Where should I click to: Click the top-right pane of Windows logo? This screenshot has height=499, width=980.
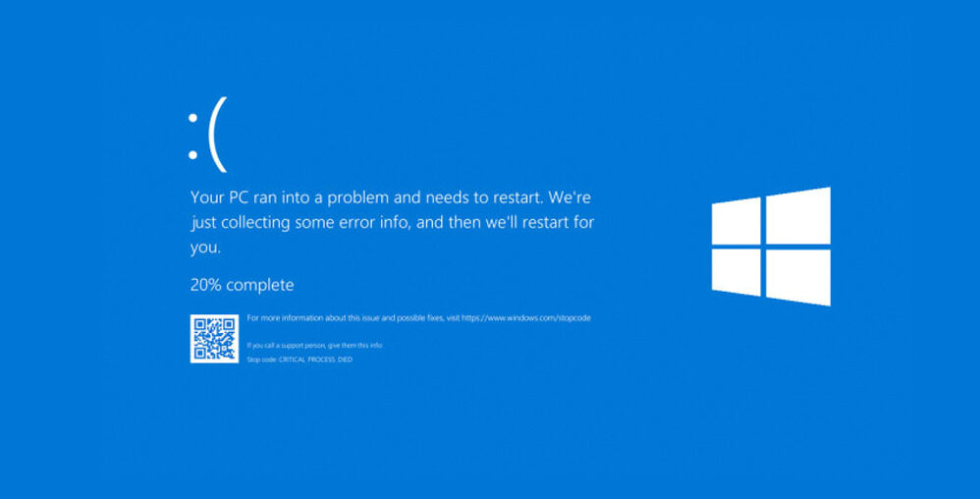click(798, 216)
